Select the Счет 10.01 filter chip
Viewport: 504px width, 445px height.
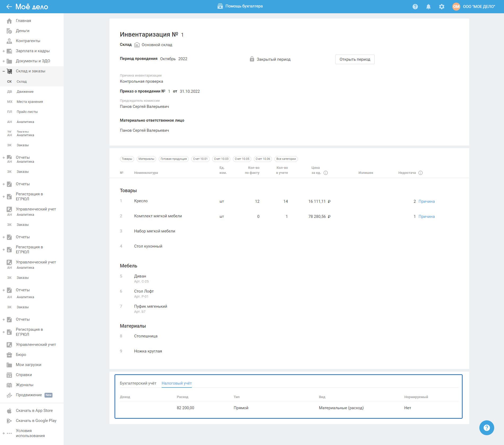200,159
